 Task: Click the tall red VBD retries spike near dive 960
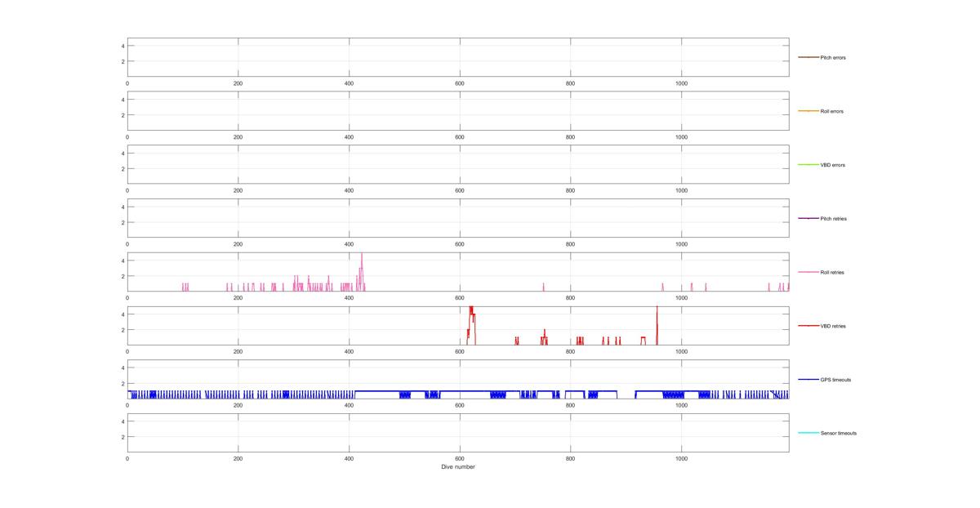click(x=657, y=324)
